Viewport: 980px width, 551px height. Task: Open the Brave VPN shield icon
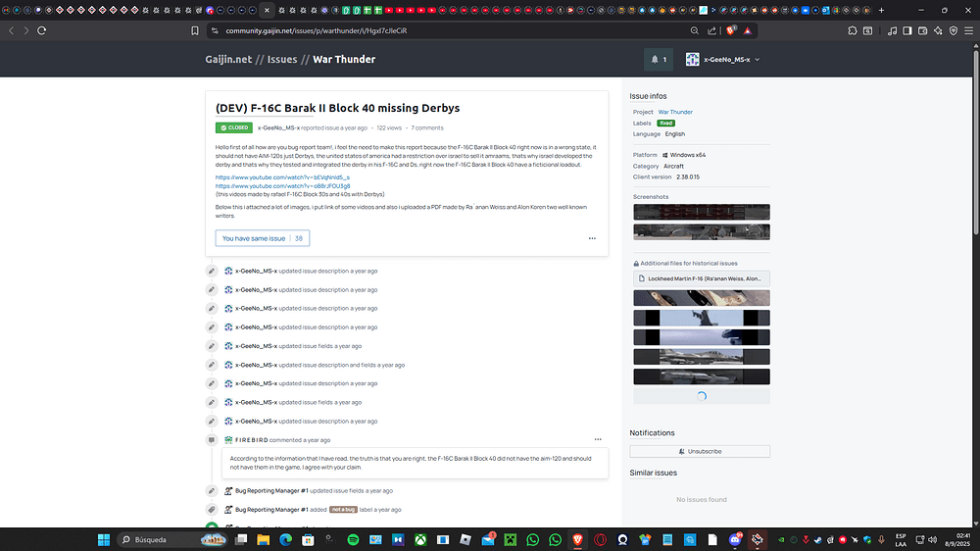954,30
